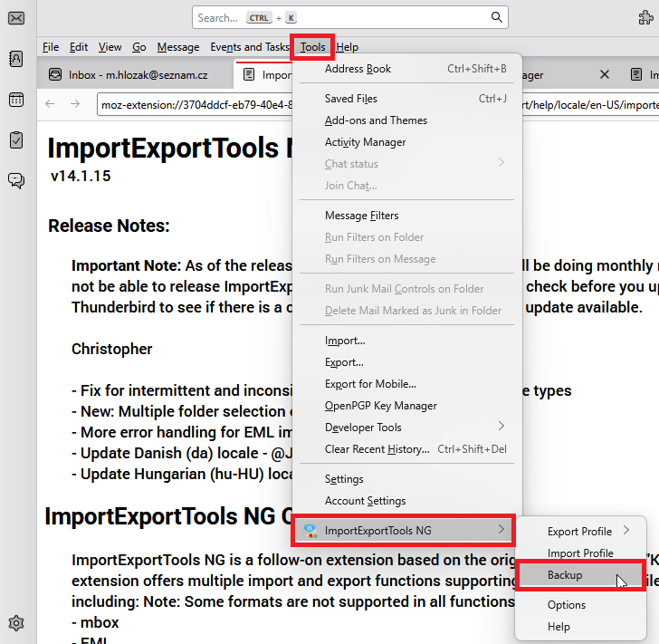This screenshot has height=644, width=659.
Task: Open the Tasks sidebar icon
Action: [16, 139]
